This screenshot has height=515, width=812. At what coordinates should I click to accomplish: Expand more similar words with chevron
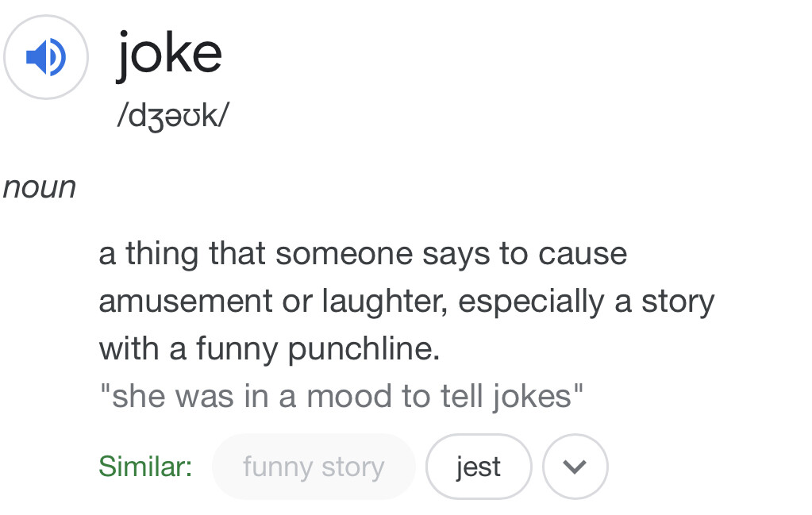point(575,467)
